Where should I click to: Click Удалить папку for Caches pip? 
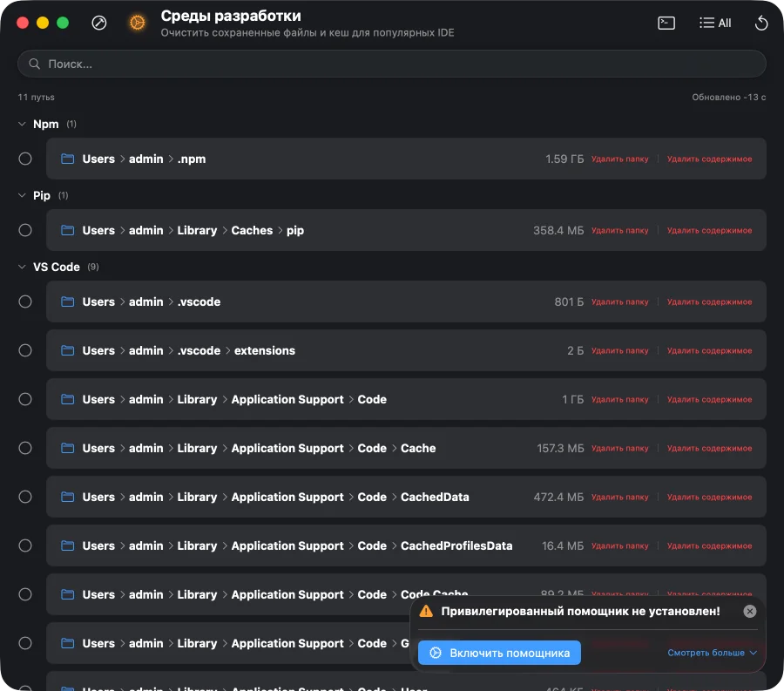coord(620,231)
